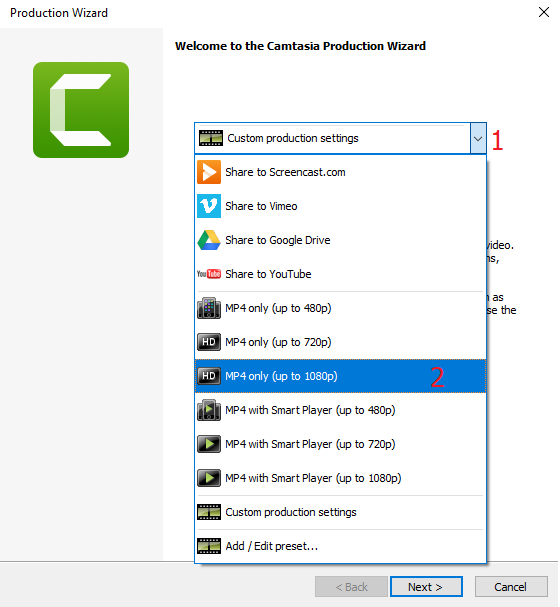The height and width of the screenshot is (607, 560).
Task: Click the filmstrip icon beside Add / Edit preset
Action: pyautogui.click(x=209, y=546)
